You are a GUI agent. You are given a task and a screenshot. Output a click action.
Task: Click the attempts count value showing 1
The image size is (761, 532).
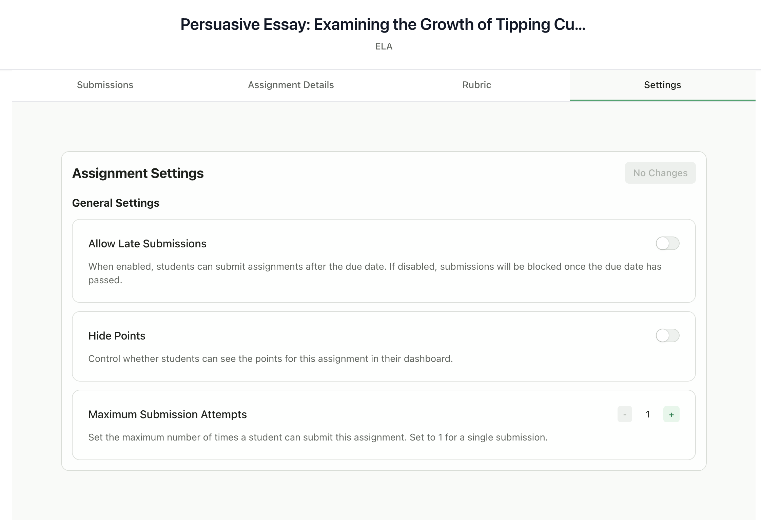point(648,414)
